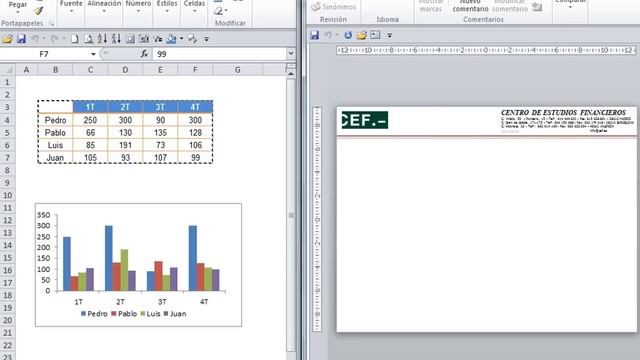Click the eraser Borrar icon in Modificar group
The height and width of the screenshot is (360, 640).
tap(218, 11)
